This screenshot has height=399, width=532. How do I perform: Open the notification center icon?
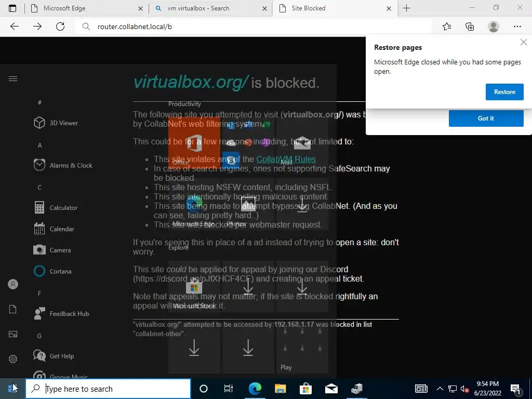(x=515, y=389)
